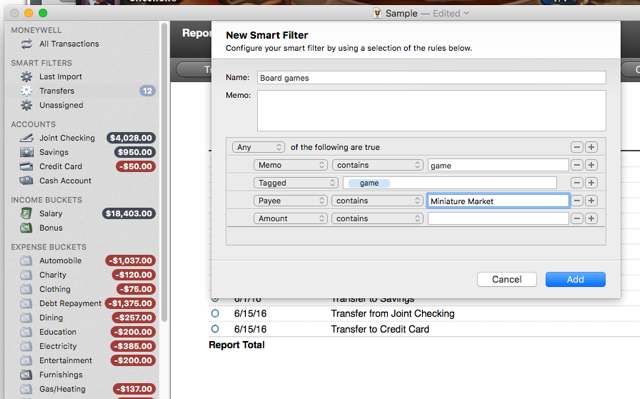
Task: Click the Joint Checking balance $4,028.00
Action: (131, 138)
